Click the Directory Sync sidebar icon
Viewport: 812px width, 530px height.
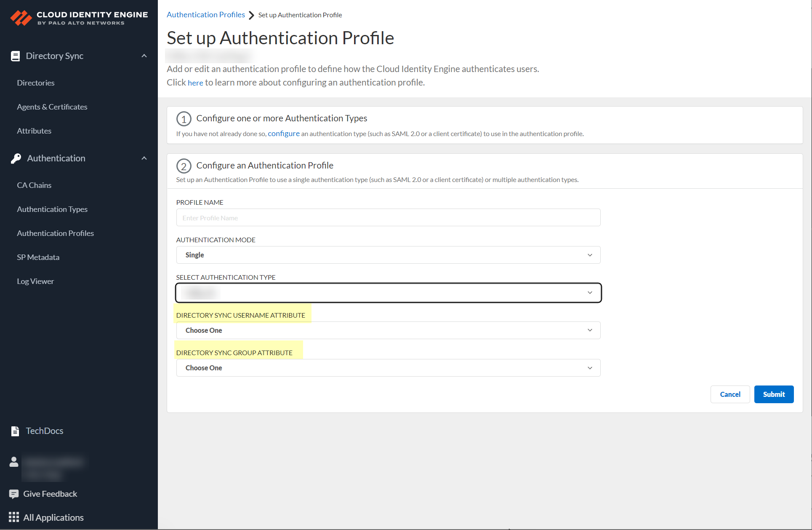pyautogui.click(x=16, y=56)
